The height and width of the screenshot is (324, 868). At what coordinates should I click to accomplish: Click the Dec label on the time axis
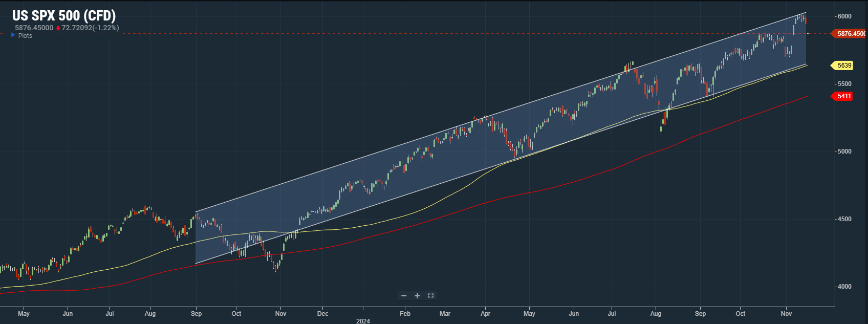click(x=322, y=314)
